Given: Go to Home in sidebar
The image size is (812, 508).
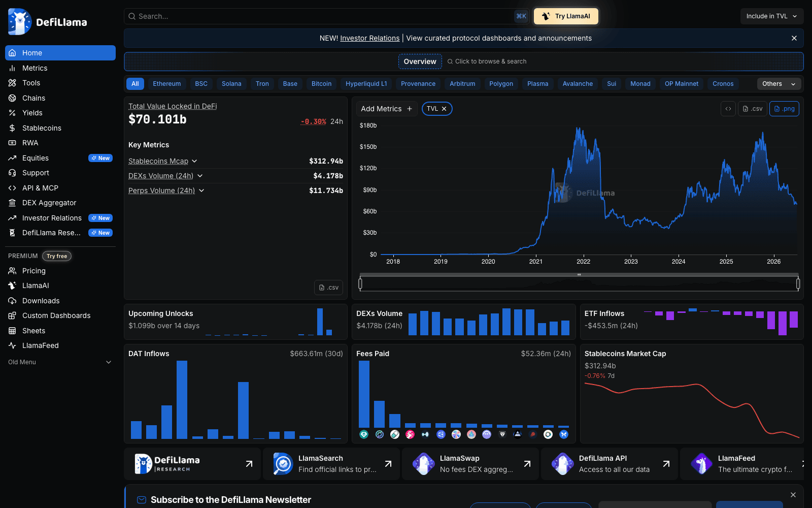Looking at the screenshot, I should [x=60, y=53].
